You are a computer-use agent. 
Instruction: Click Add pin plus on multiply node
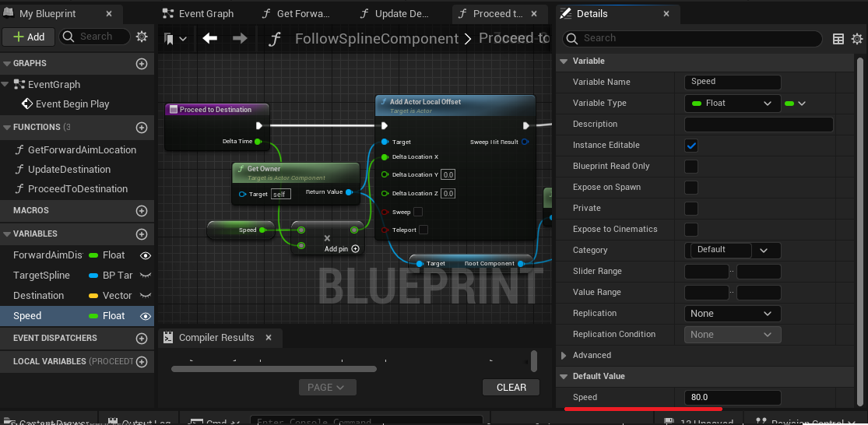click(356, 249)
